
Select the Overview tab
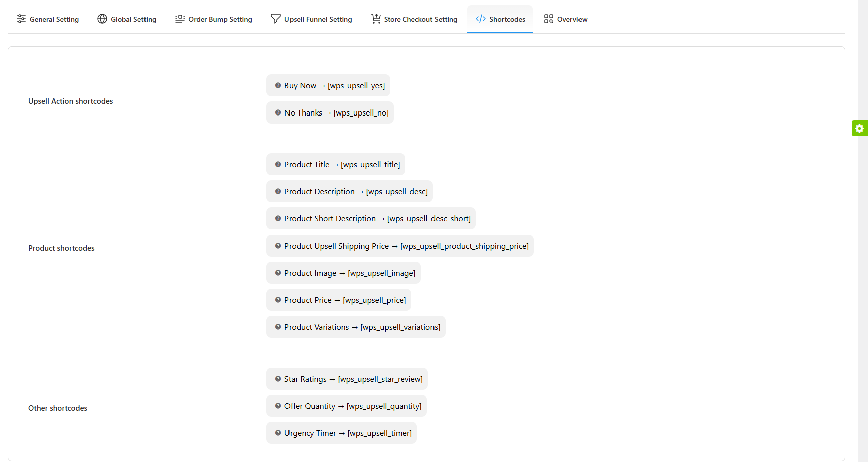pos(565,19)
